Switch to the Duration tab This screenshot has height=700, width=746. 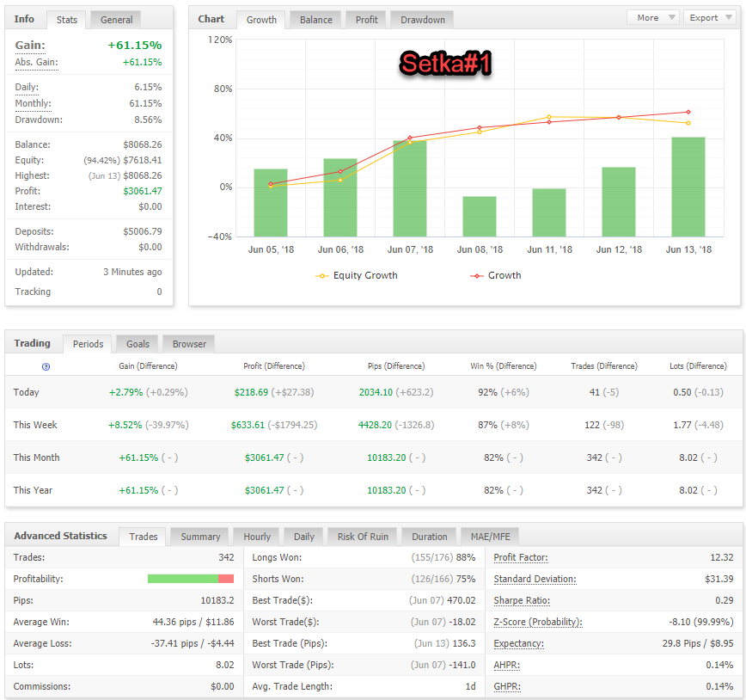tap(429, 537)
